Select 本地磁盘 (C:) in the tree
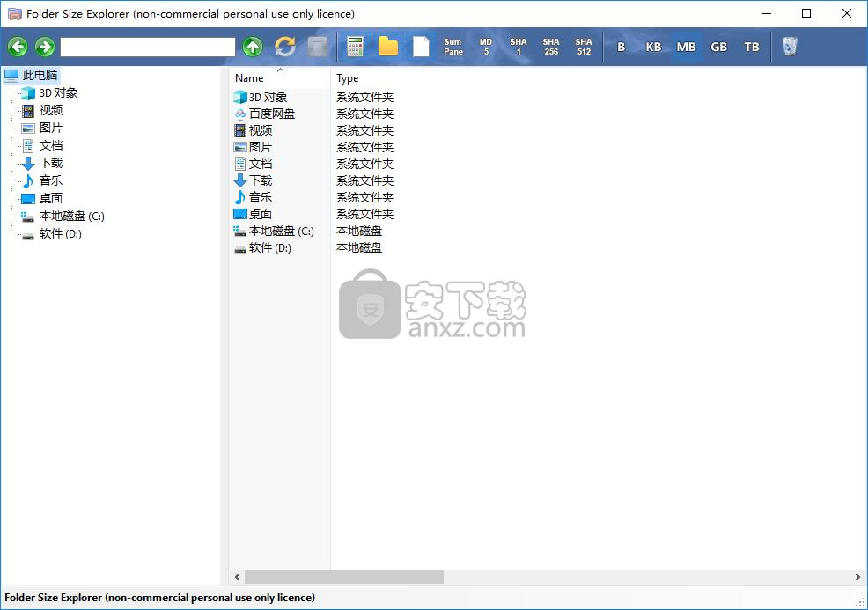Viewport: 868px width, 610px height. [x=72, y=216]
